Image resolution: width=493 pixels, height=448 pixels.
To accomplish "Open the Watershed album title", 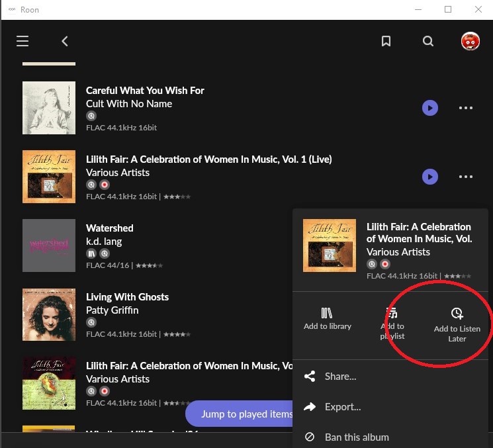I will [110, 228].
